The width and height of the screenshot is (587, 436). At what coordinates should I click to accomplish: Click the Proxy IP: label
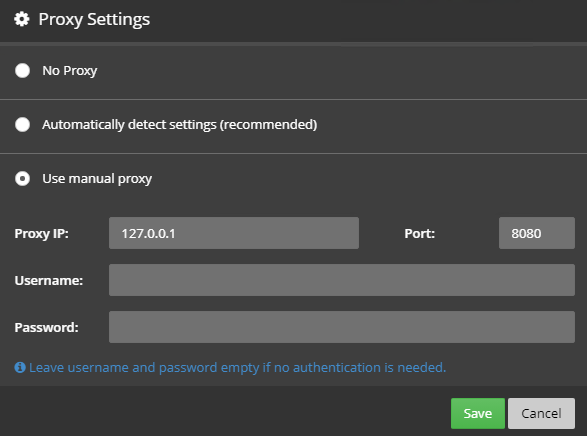[42, 234]
